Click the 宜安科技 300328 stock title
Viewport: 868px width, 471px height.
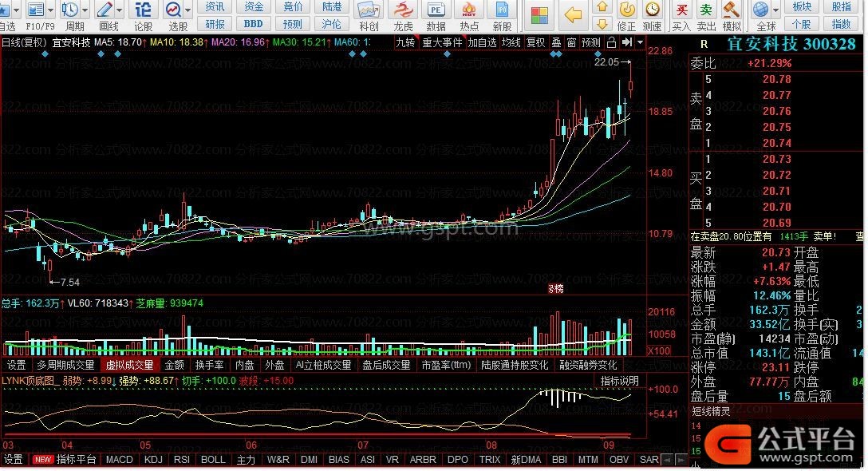click(x=791, y=44)
